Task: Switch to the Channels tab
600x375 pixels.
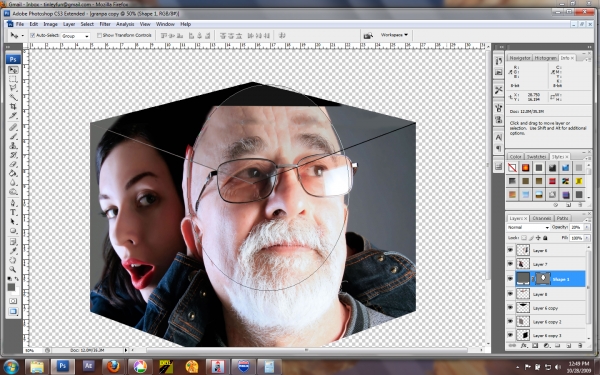Action: [x=542, y=218]
